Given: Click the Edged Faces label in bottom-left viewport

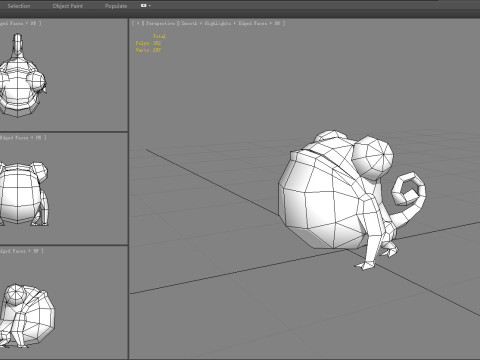Looking at the screenshot, I should coord(12,251).
